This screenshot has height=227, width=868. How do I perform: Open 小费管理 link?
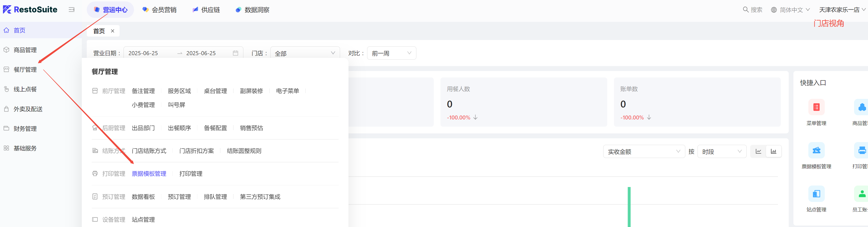143,105
